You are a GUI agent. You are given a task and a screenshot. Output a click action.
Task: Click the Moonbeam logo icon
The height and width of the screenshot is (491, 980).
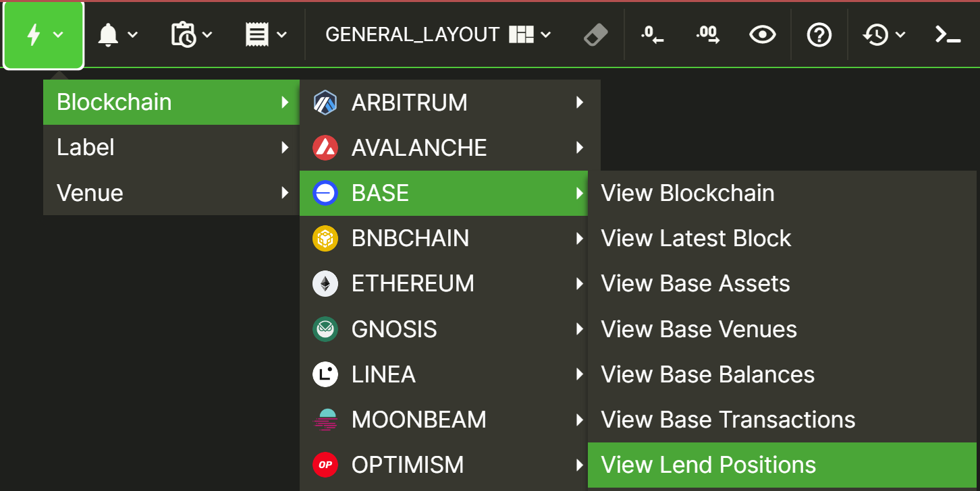point(325,420)
